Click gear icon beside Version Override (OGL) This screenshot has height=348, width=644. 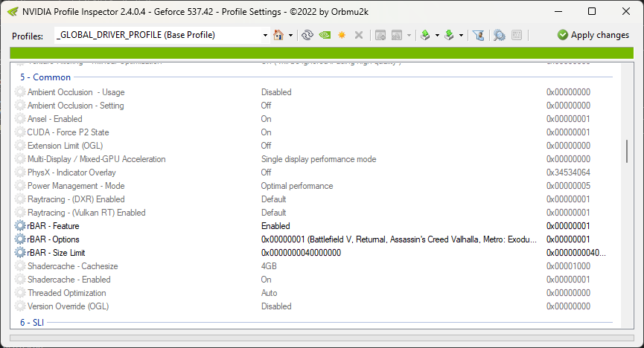click(x=20, y=306)
